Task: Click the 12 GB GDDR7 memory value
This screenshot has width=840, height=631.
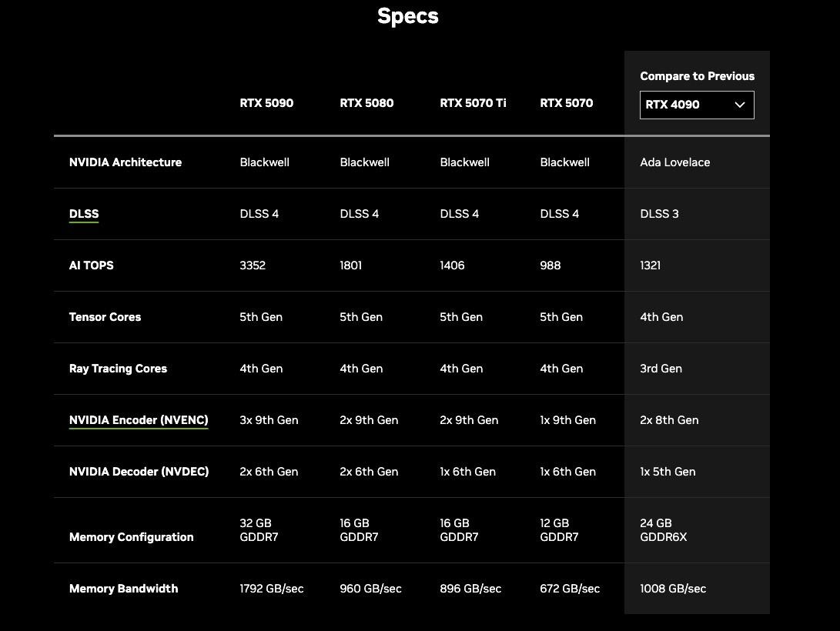Action: pyautogui.click(x=559, y=530)
